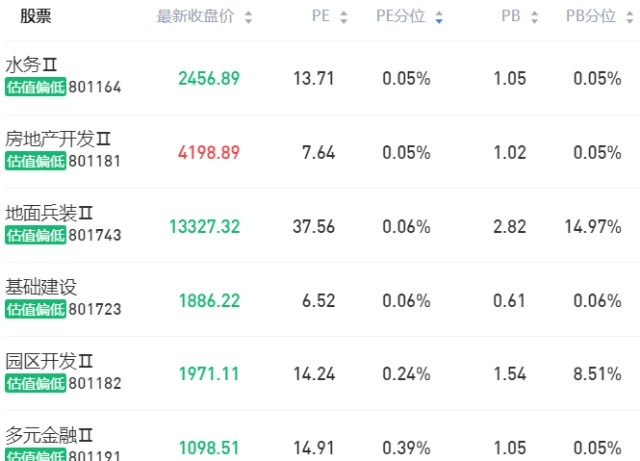This screenshot has height=461, width=640.
Task: Click PE分位 value 0.39%
Action: pos(407,448)
